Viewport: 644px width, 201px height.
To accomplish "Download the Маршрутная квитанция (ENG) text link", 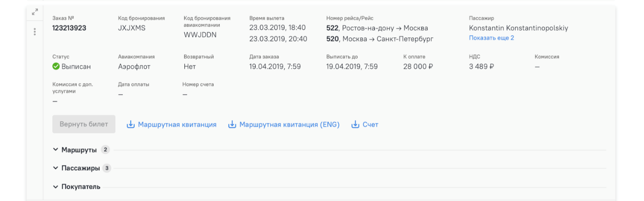I will pyautogui.click(x=289, y=125).
